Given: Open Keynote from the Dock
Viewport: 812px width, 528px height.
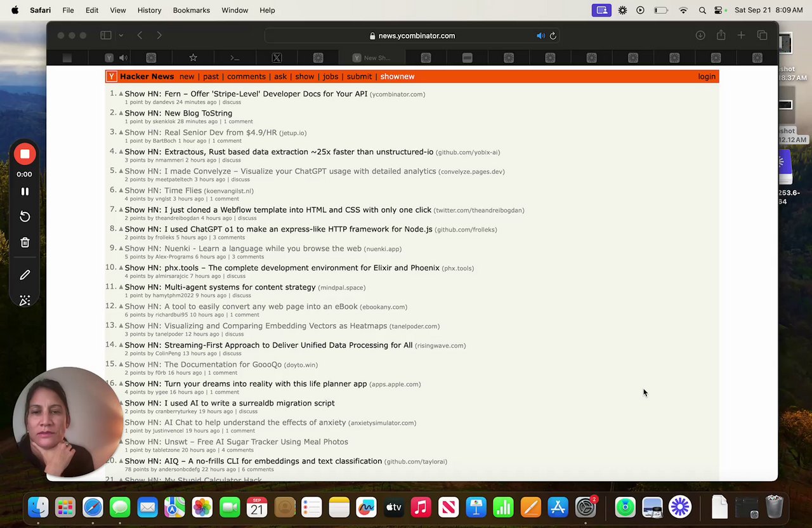Looking at the screenshot, I should click(x=476, y=507).
